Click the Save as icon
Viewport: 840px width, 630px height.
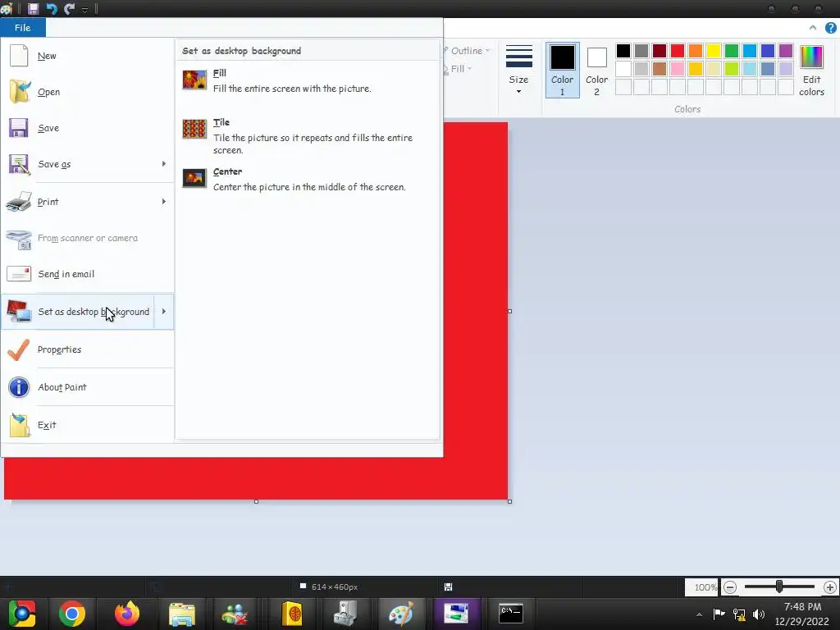tap(19, 164)
